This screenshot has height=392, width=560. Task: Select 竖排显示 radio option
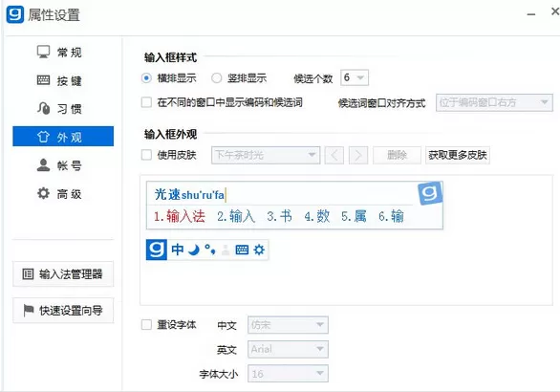tap(216, 77)
